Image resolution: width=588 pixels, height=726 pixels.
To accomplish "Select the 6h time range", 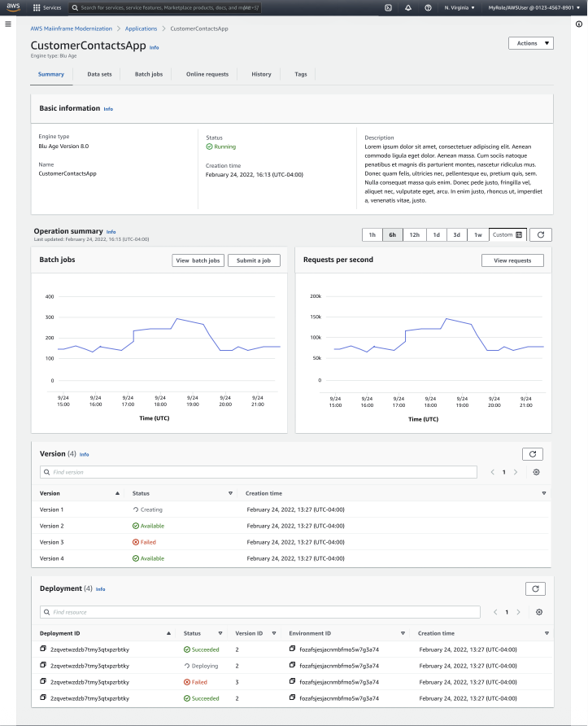I will [x=392, y=234].
